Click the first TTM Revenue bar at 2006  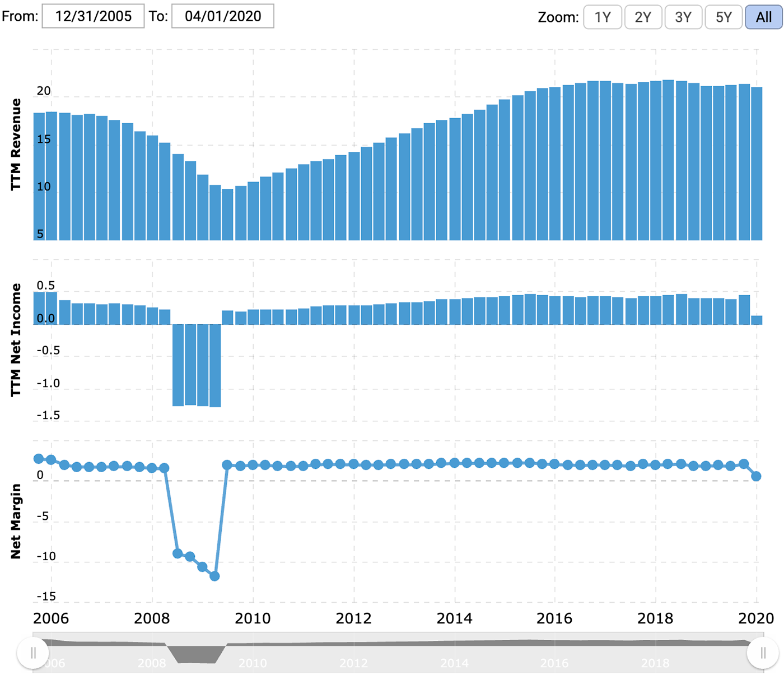(39, 176)
